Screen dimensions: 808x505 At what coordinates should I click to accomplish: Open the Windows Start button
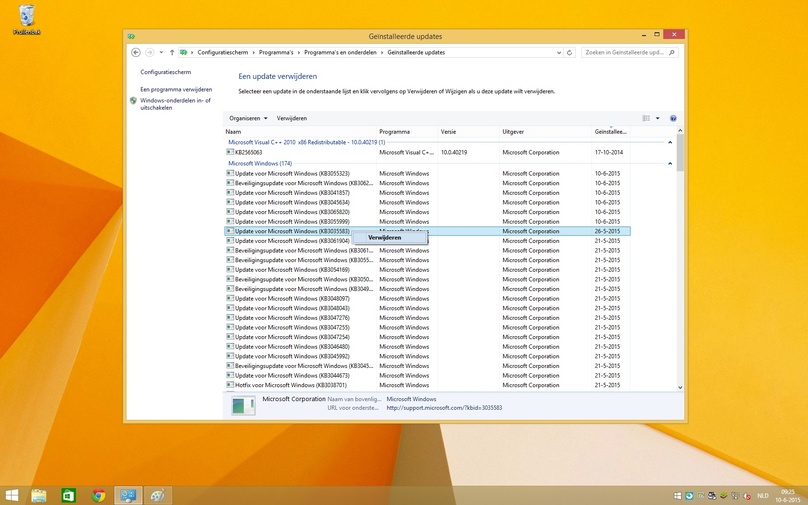(11, 496)
